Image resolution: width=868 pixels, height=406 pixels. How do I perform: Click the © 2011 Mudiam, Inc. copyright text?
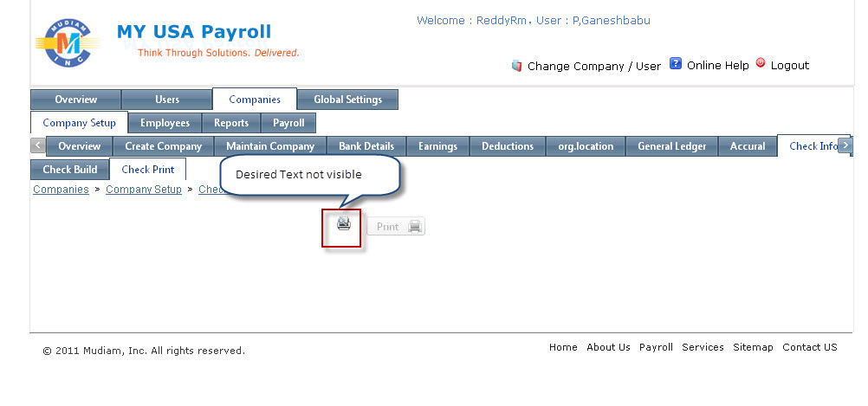point(144,351)
